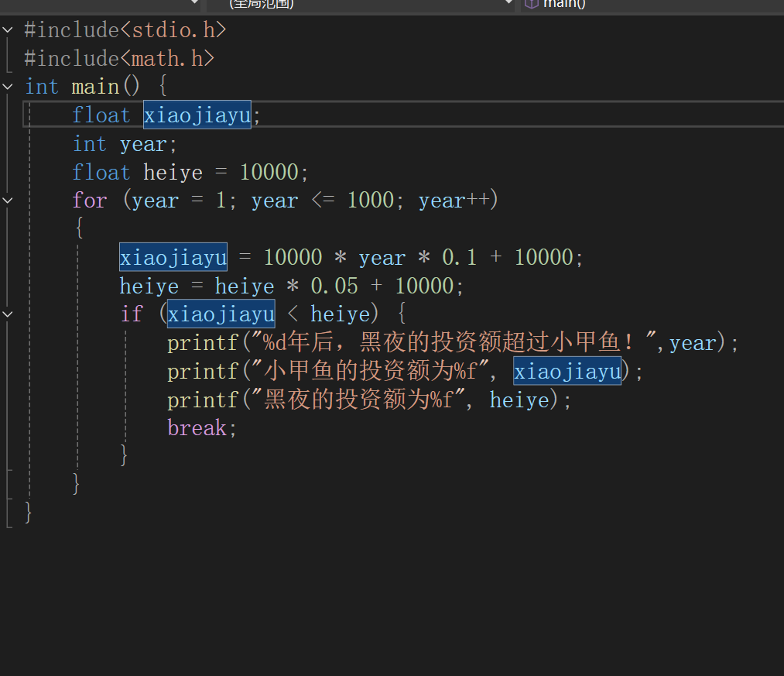Click the 'int year;' declaration
Image resolution: width=784 pixels, height=676 pixels.
[x=125, y=144]
